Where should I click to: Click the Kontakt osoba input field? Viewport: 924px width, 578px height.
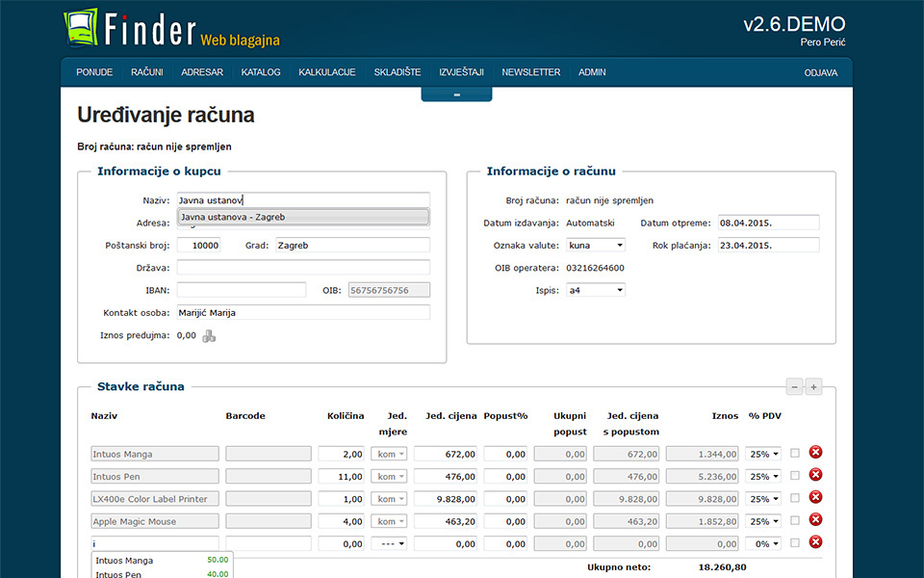(x=302, y=313)
